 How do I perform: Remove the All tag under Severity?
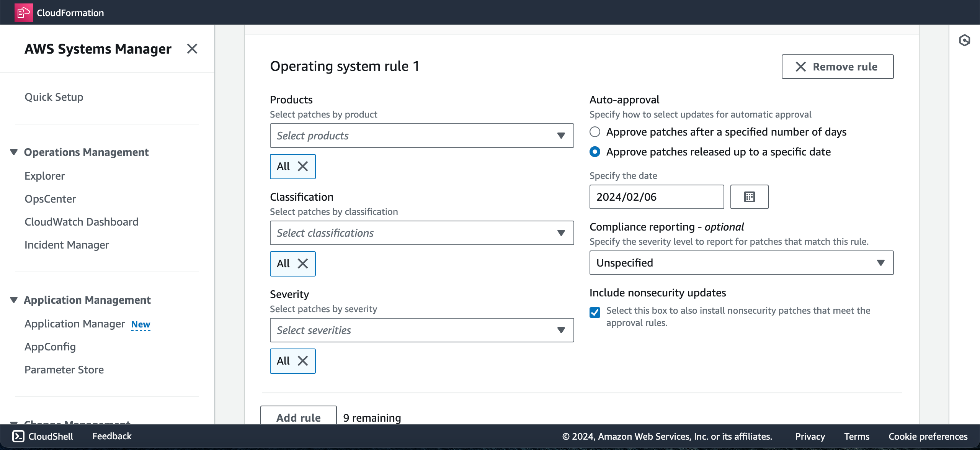click(303, 361)
